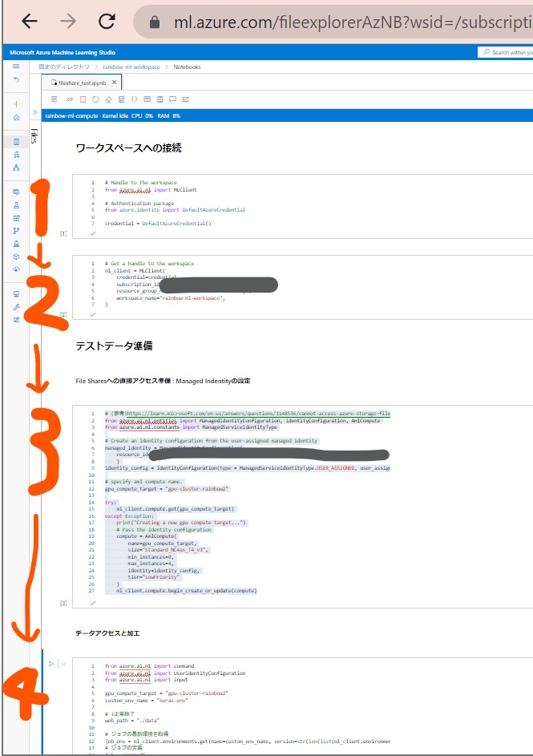Screen dimensions: 533x756
Task: Click Run all cells icon
Action: click(70, 99)
